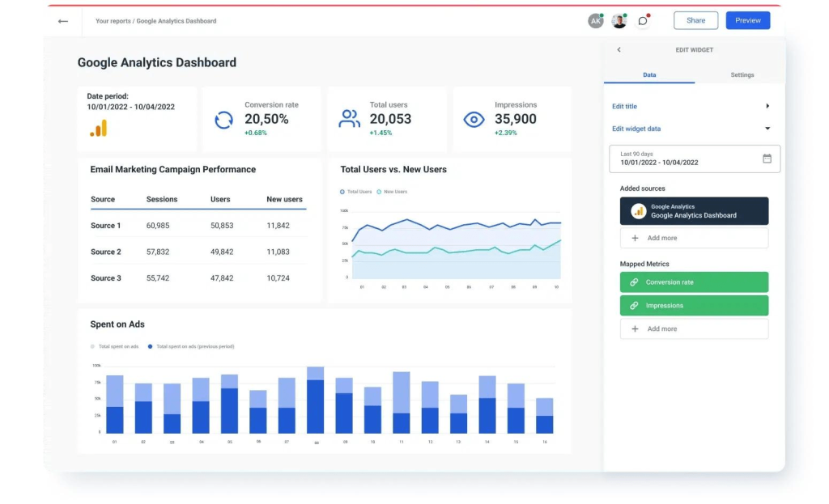829x504 pixels.
Task: Click the 20,50% conversion rate value
Action: click(x=266, y=119)
